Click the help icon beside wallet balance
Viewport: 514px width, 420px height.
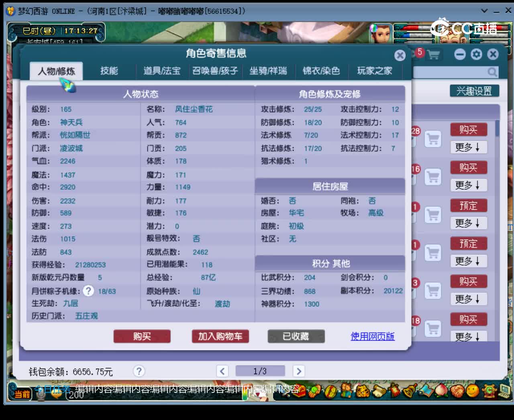139,371
